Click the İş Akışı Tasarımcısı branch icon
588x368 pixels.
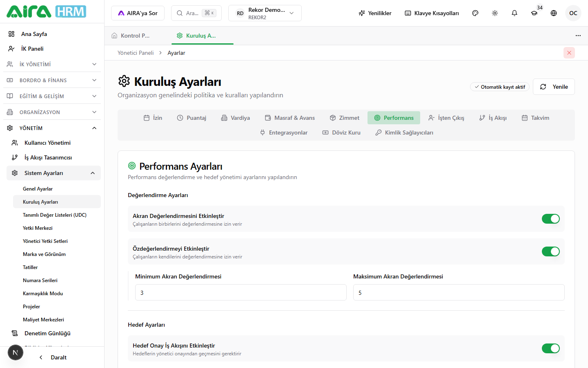(15, 157)
